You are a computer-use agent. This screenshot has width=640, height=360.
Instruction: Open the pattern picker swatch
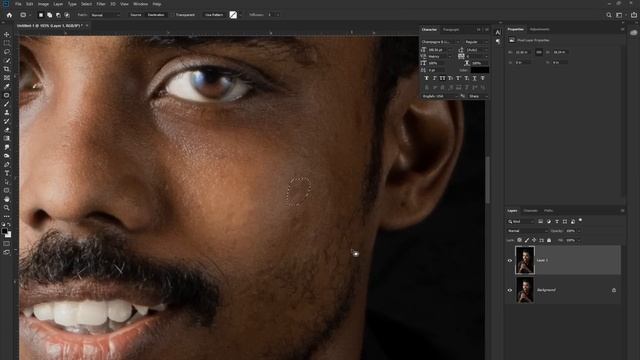233,15
